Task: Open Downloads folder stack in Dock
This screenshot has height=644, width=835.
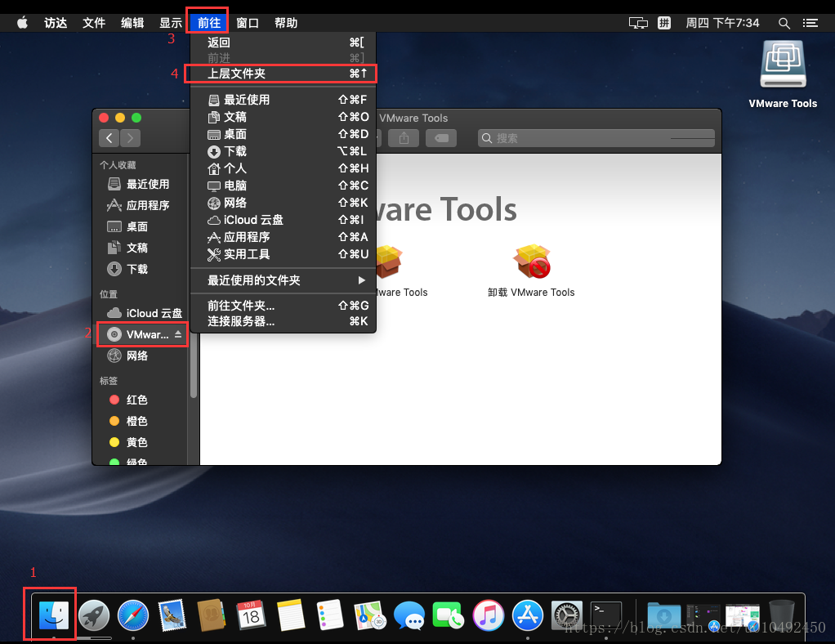Action: coord(664,616)
